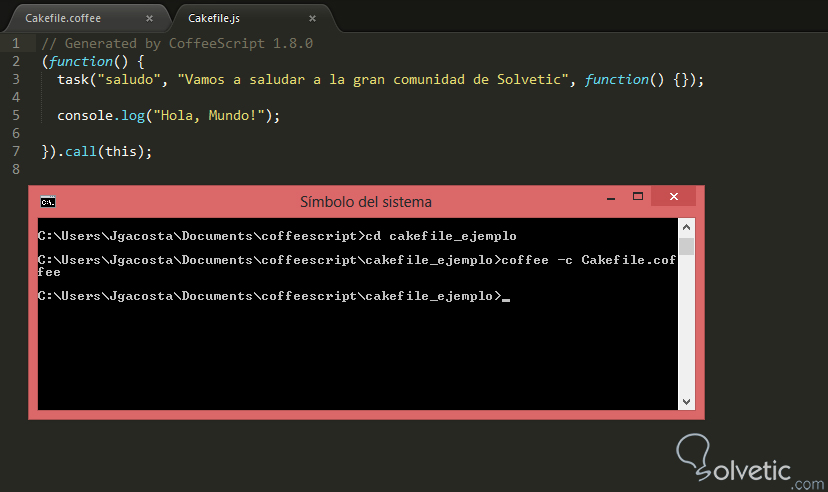Click empty line 8 in the editor
828x492 pixels.
coord(300,169)
